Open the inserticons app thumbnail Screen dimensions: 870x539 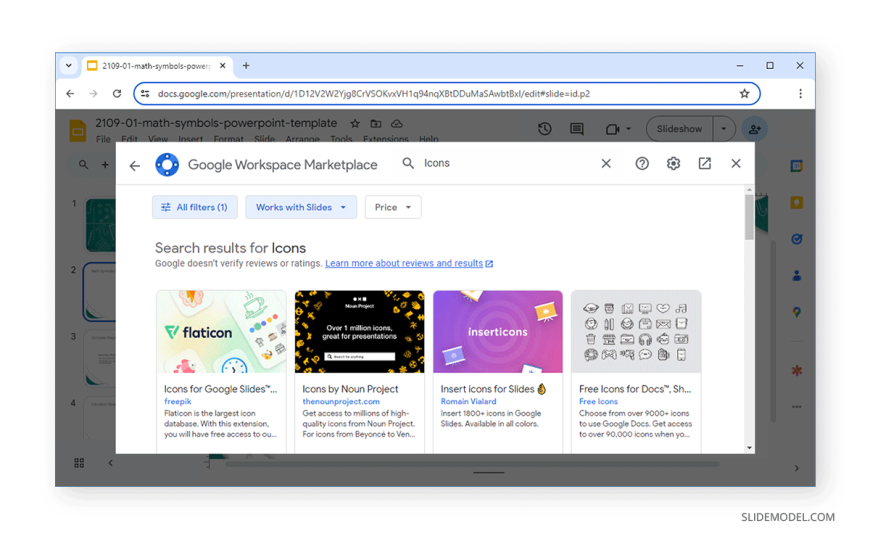tap(498, 331)
